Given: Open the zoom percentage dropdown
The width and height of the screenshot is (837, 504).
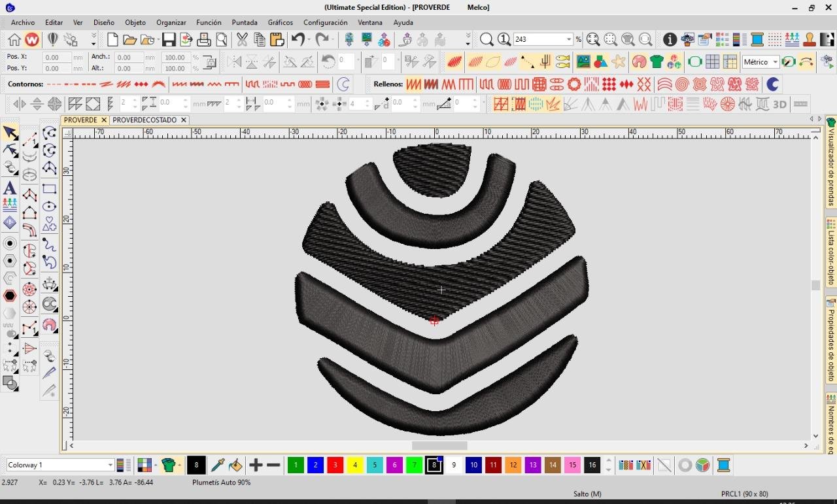Looking at the screenshot, I should pos(568,40).
